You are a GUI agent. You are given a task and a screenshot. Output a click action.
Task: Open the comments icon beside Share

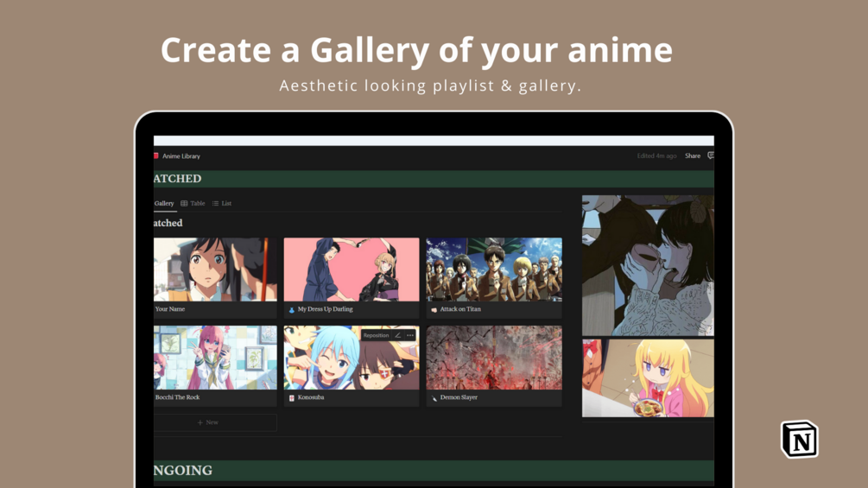711,155
